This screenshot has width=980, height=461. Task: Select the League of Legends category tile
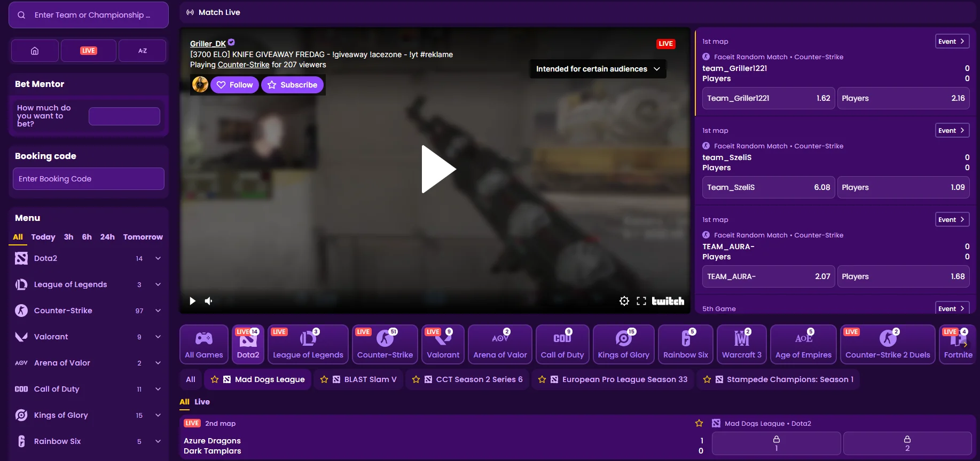click(308, 345)
